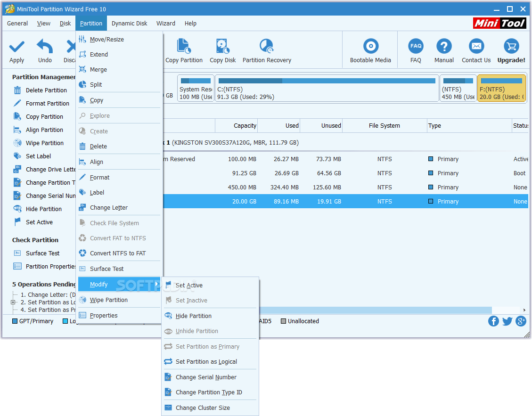Sort by the File System column header
532x416 pixels.
pyautogui.click(x=385, y=126)
